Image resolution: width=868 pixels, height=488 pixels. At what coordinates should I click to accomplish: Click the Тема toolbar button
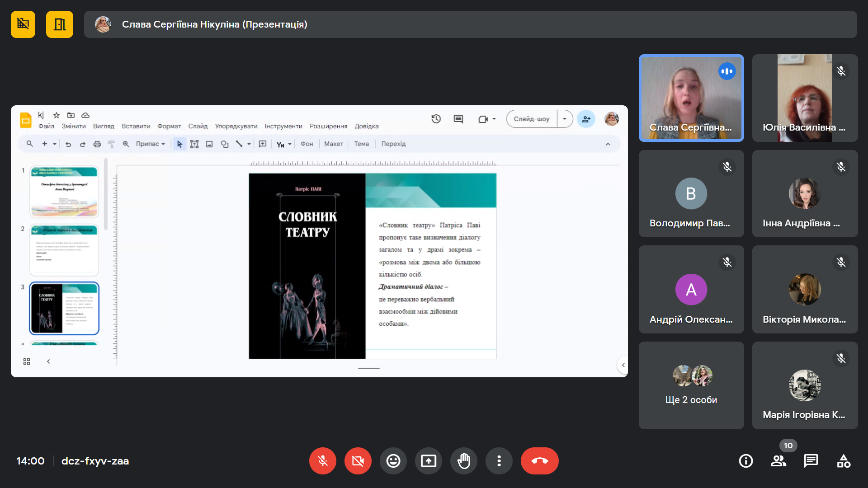361,144
